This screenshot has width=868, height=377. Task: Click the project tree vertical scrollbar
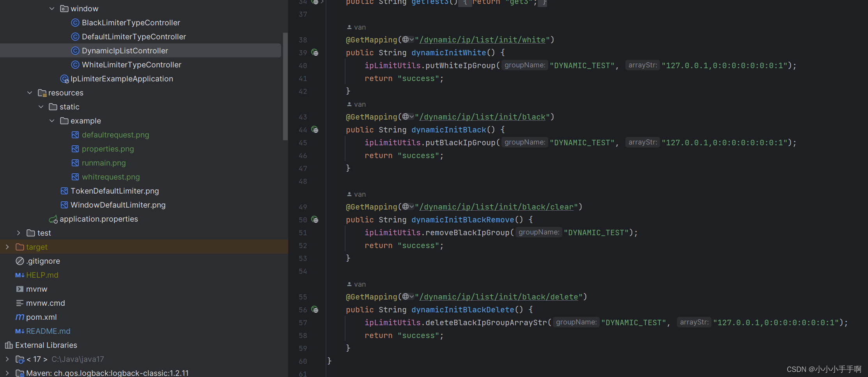coord(285,86)
